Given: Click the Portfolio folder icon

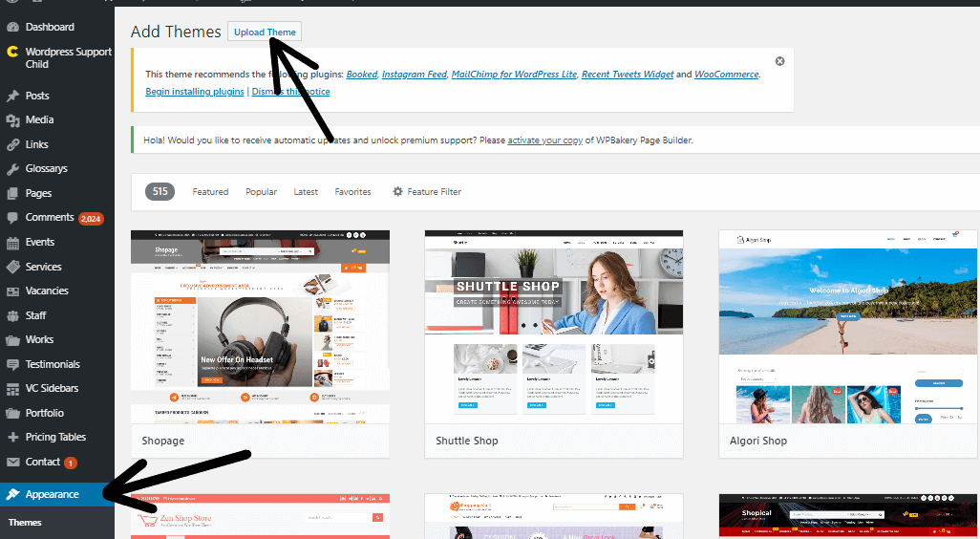Looking at the screenshot, I should pyautogui.click(x=12, y=413).
